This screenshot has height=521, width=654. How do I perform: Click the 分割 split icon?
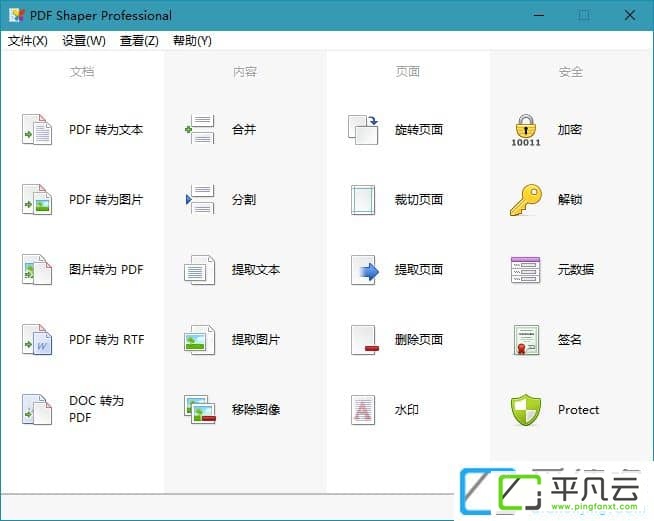200,199
